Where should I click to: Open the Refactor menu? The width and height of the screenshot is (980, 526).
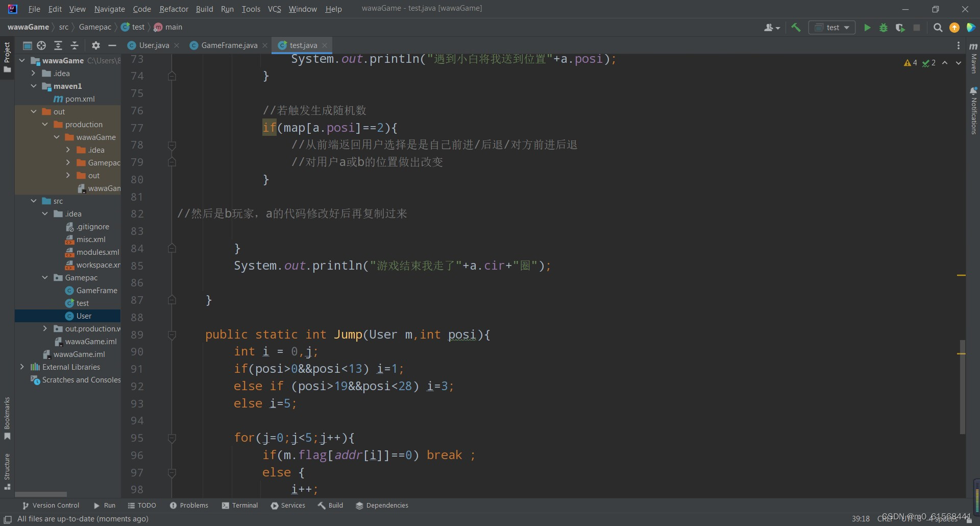[174, 9]
